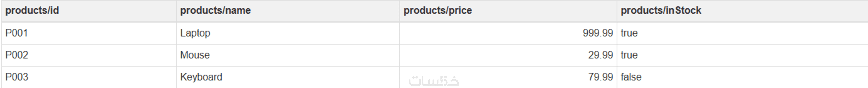Select the 29.99 price value
The height and width of the screenshot is (88, 868).
point(600,55)
